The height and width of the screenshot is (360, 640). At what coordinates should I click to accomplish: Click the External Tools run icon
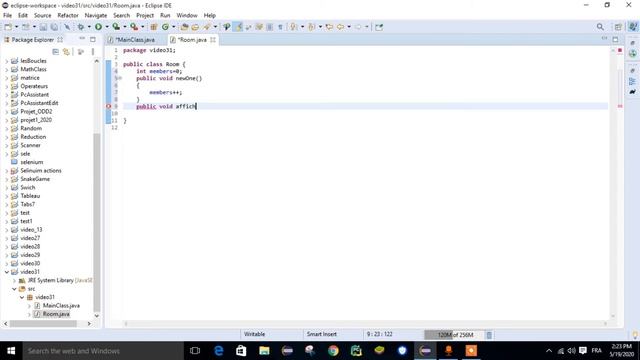(134, 27)
